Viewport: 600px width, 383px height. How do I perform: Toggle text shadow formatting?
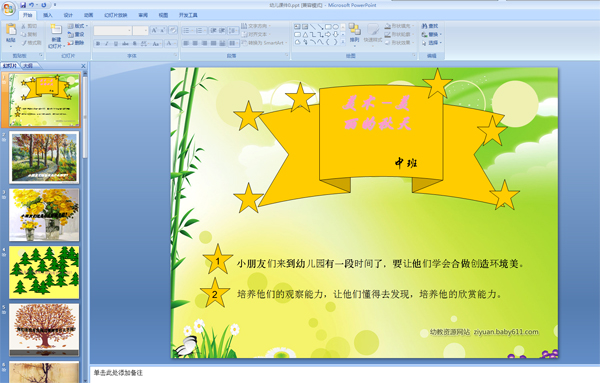tap(134, 44)
